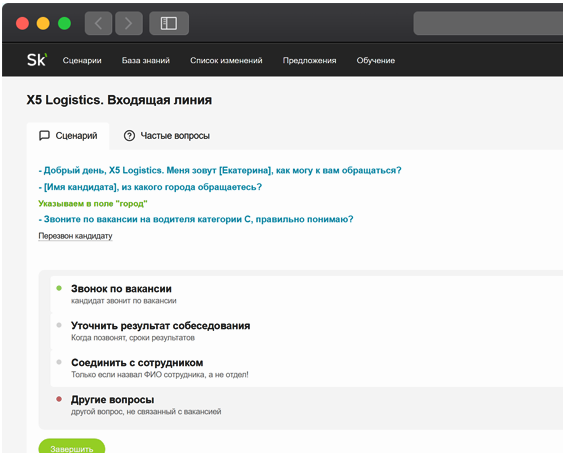The height and width of the screenshot is (453, 563).
Task: Click the gray dot beside Уточнить результат собеседования
Action: point(59,325)
